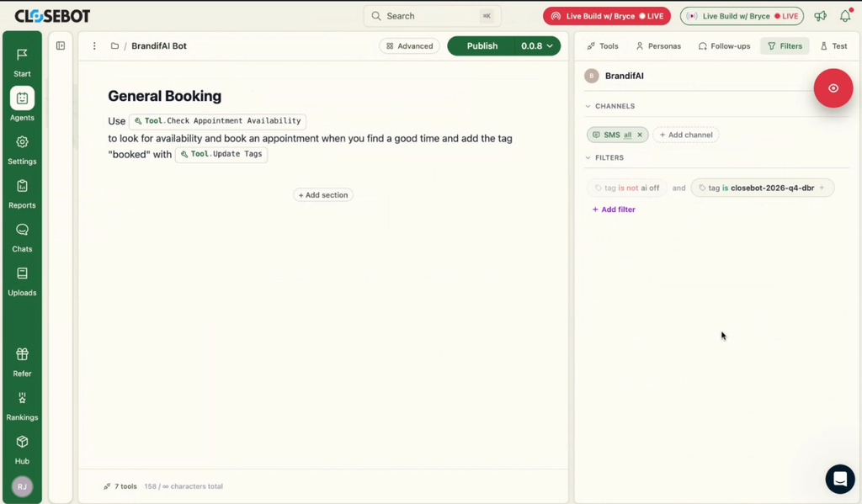Viewport: 862px width, 504px height.
Task: Open the outlined Live Build w/ Bryce button
Action: (x=742, y=16)
